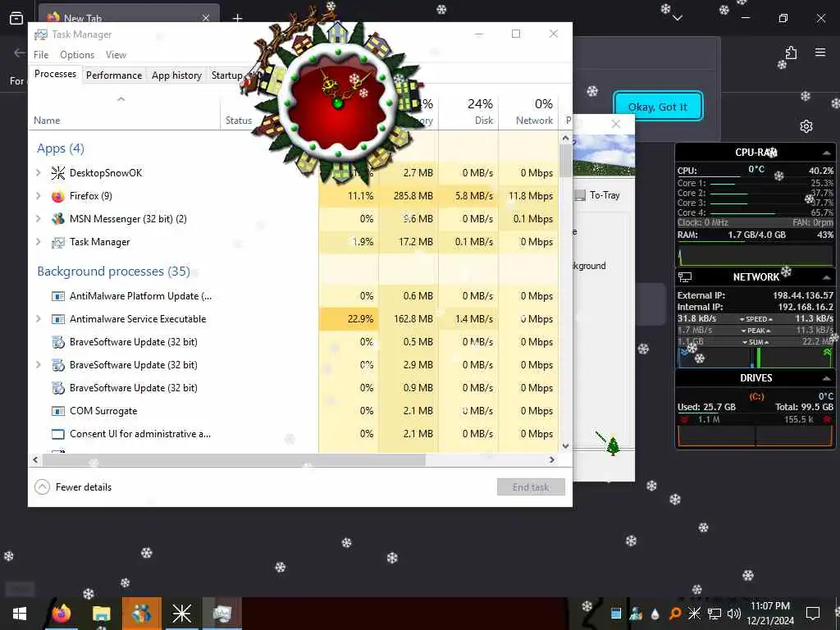The image size is (840, 630).
Task: Click the water drop tray icon
Action: (x=655, y=614)
